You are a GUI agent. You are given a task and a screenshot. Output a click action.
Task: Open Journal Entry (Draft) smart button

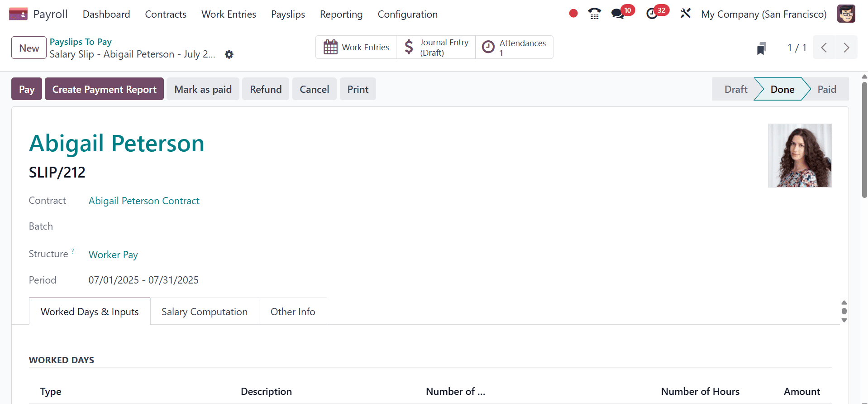click(x=436, y=47)
